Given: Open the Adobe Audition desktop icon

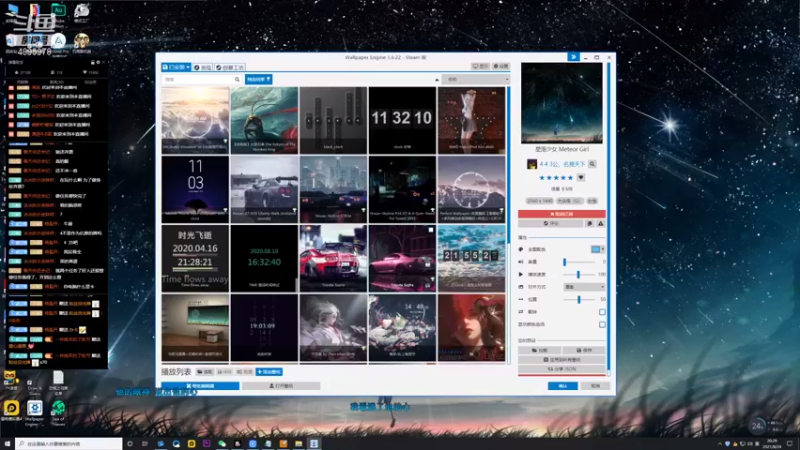Looking at the screenshot, I should [x=58, y=12].
